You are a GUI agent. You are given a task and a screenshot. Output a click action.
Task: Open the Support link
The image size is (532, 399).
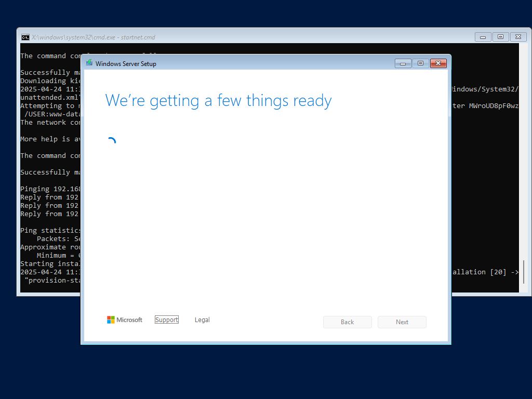pyautogui.click(x=167, y=320)
